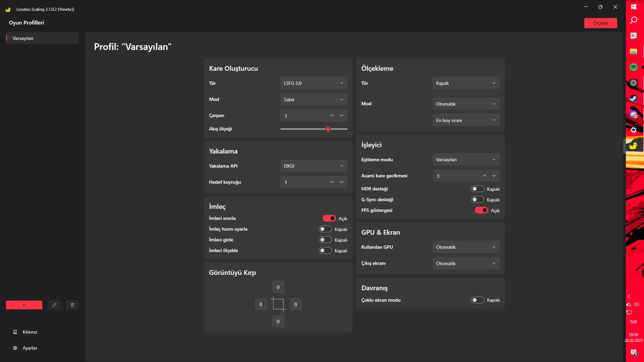
Task: Open Ölçekleme Mod dropdown Otomatik
Action: coord(466,104)
